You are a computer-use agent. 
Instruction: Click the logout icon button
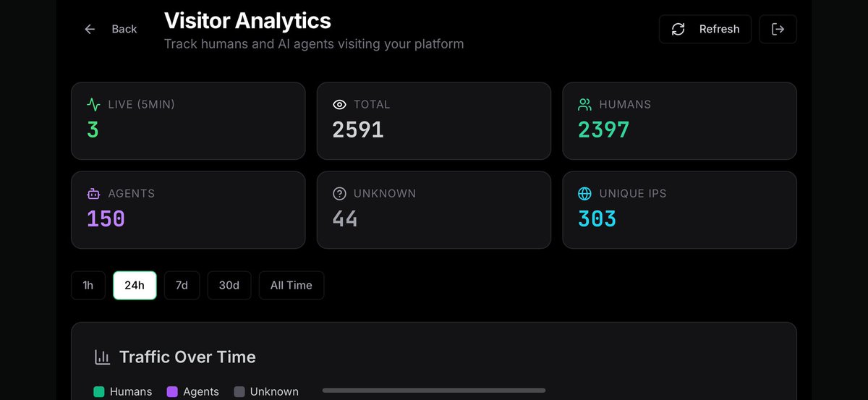[778, 29]
